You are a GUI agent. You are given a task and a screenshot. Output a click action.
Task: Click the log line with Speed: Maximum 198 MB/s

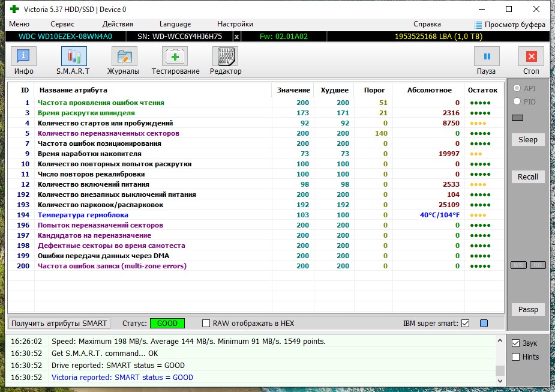(188, 342)
